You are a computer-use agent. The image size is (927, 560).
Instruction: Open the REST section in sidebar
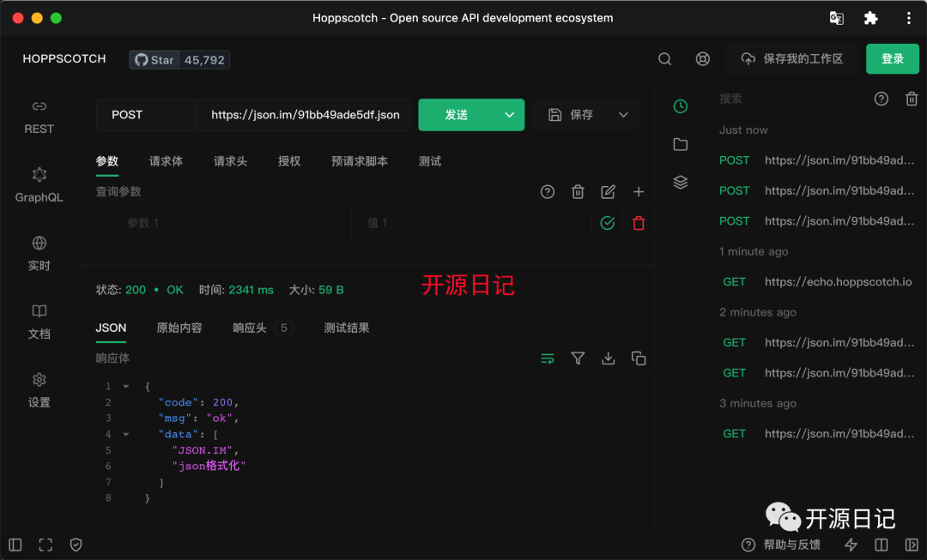pos(39,117)
